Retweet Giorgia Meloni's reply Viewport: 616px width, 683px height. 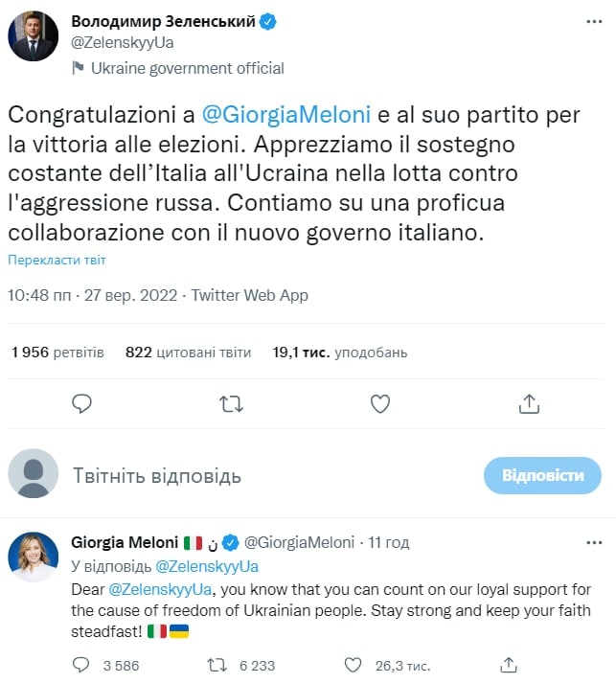click(219, 664)
